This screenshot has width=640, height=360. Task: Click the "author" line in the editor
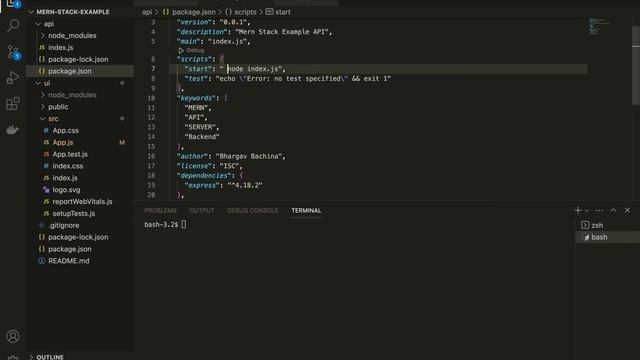coord(231,156)
